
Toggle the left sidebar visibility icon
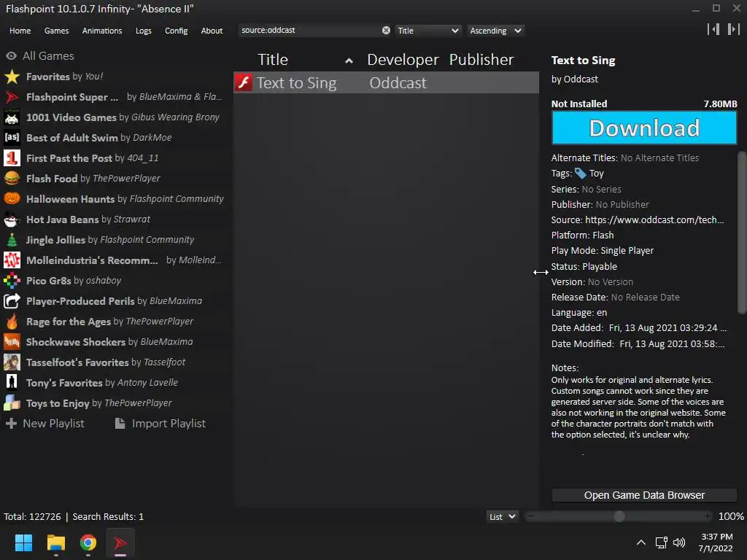click(713, 29)
